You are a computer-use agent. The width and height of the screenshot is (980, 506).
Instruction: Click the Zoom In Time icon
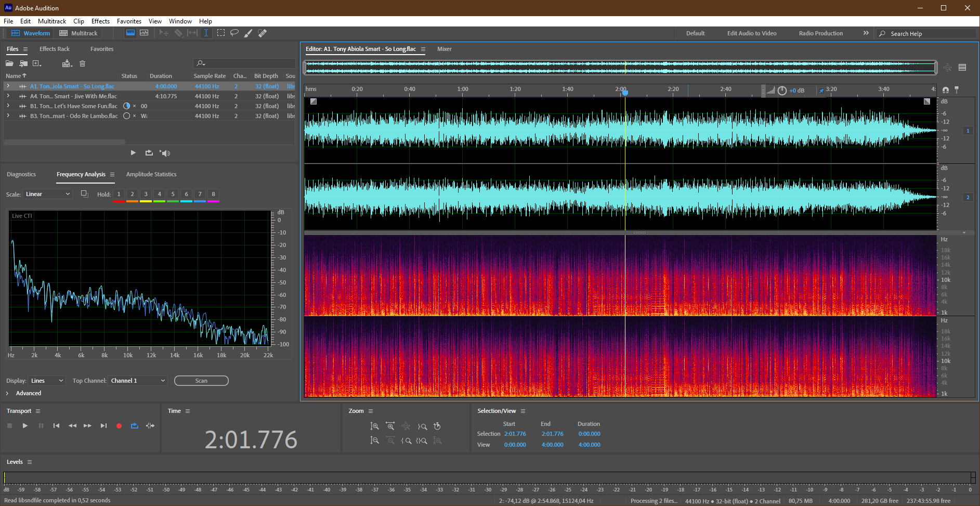pyautogui.click(x=390, y=426)
